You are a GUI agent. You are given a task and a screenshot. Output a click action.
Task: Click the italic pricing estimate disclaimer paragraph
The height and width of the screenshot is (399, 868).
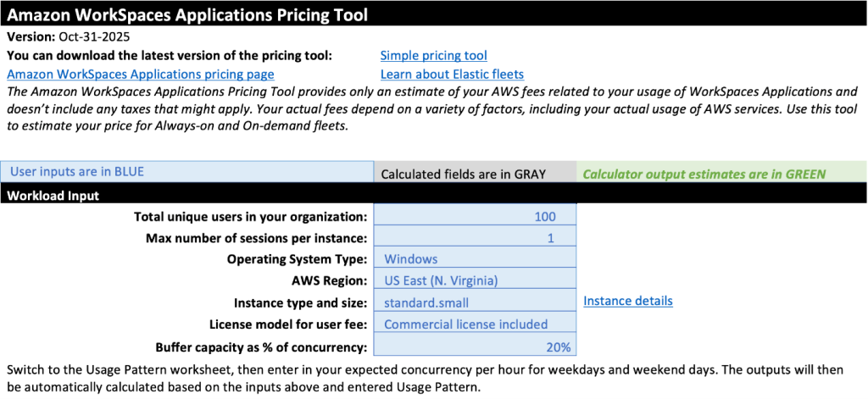pos(432,108)
